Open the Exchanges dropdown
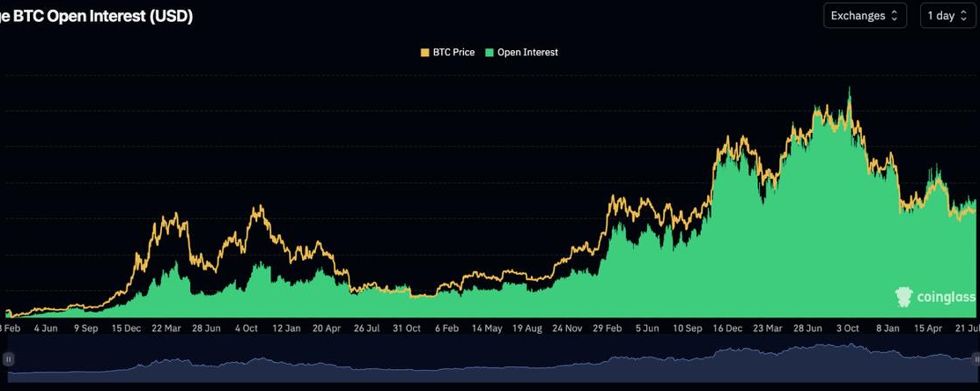 [866, 16]
